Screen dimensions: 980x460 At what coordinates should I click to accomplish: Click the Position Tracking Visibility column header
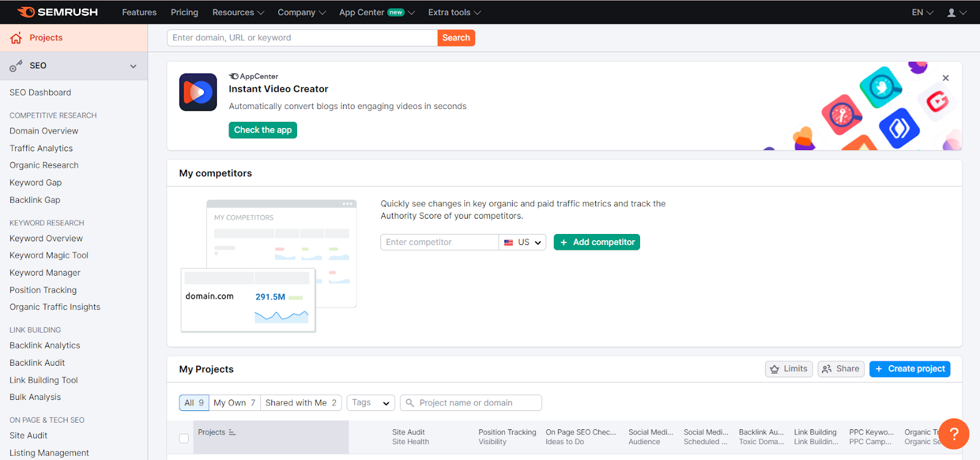[507, 437]
